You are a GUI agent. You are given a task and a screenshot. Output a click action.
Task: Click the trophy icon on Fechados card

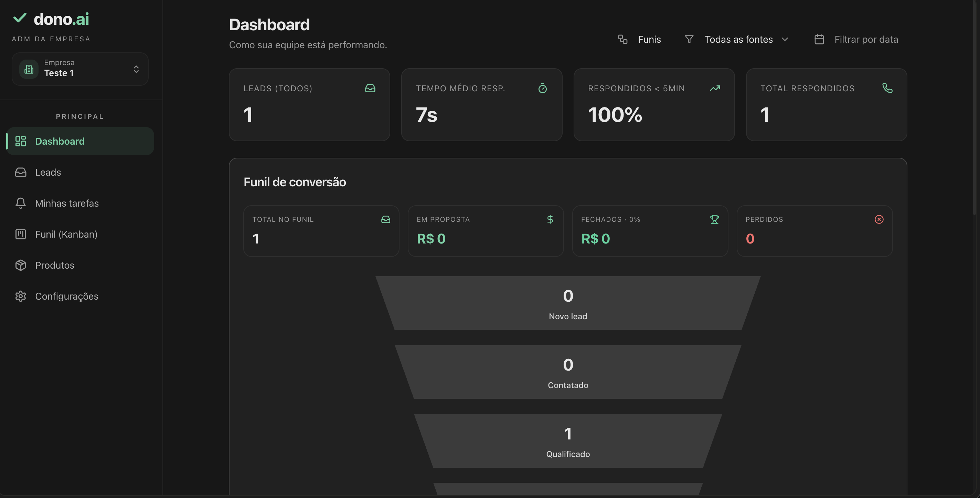click(x=714, y=219)
